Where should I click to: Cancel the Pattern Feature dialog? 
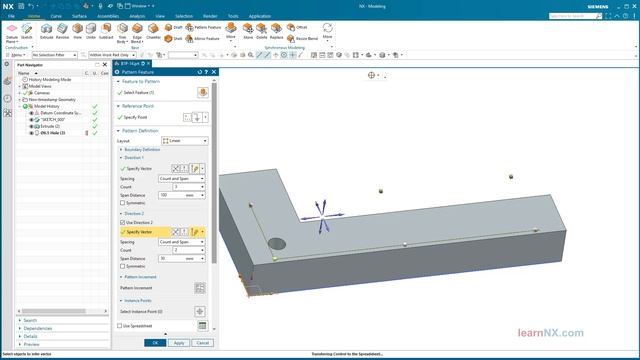pos(202,343)
